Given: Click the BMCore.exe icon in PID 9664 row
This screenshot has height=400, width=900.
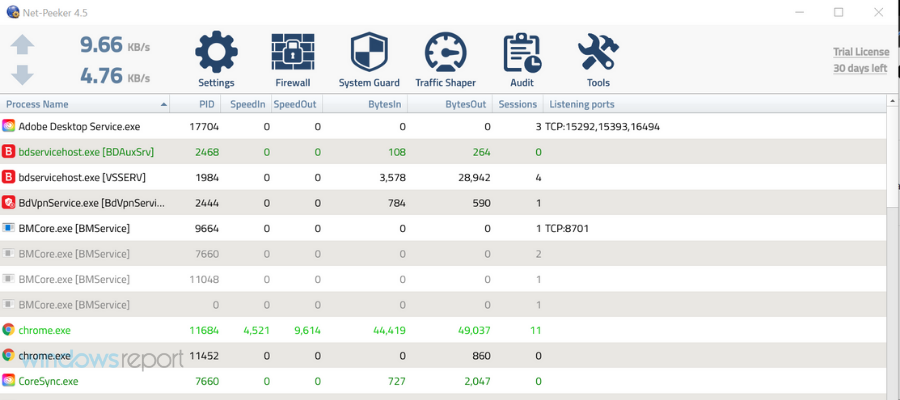Looking at the screenshot, I should 8,228.
